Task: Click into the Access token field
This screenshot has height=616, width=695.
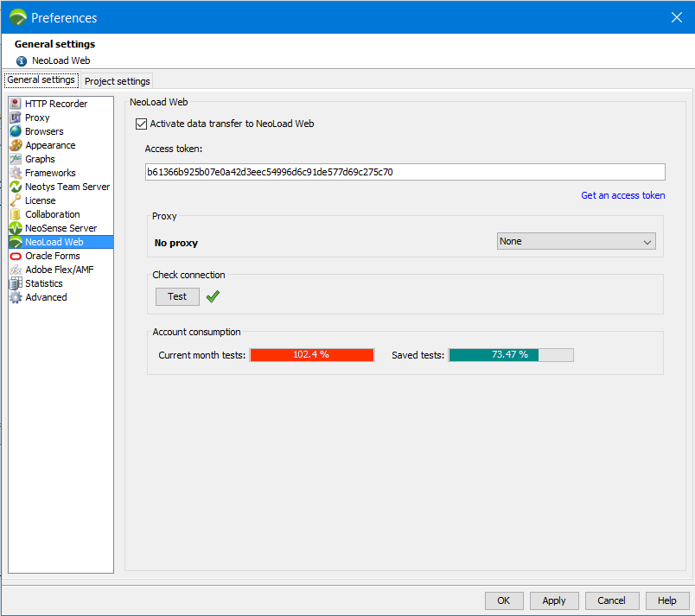Action: tap(405, 172)
